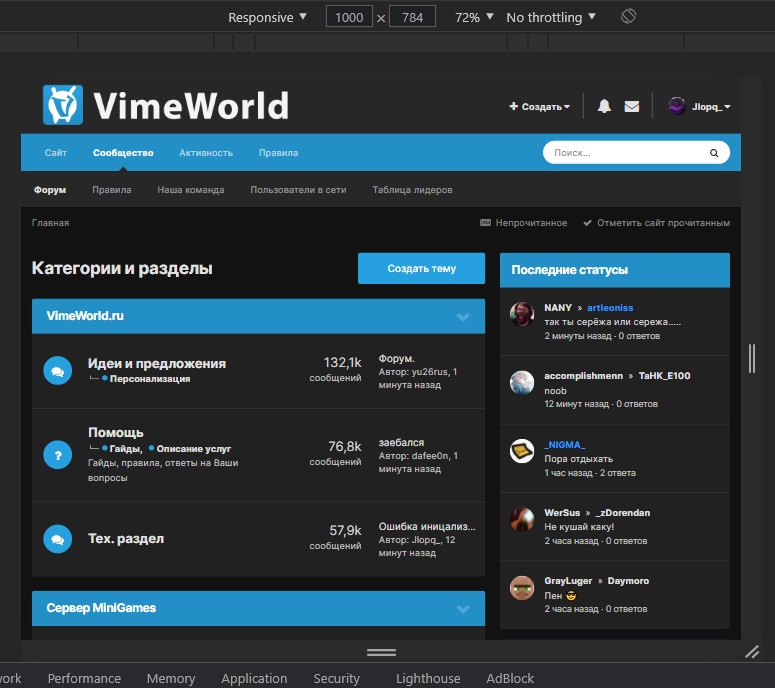Click the Создать тему button
The image size is (775, 688).
421,268
